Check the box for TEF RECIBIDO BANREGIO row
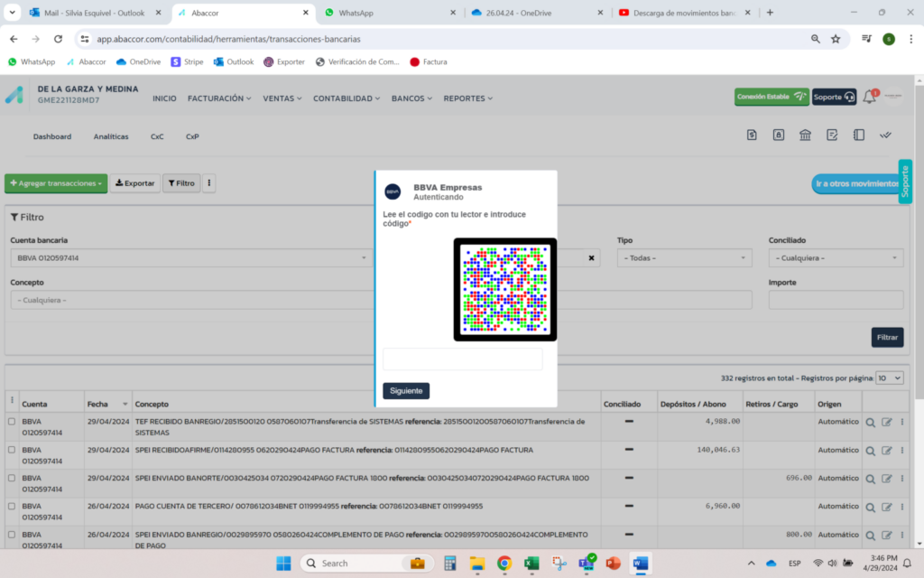Image resolution: width=924 pixels, height=578 pixels. pos(12,422)
